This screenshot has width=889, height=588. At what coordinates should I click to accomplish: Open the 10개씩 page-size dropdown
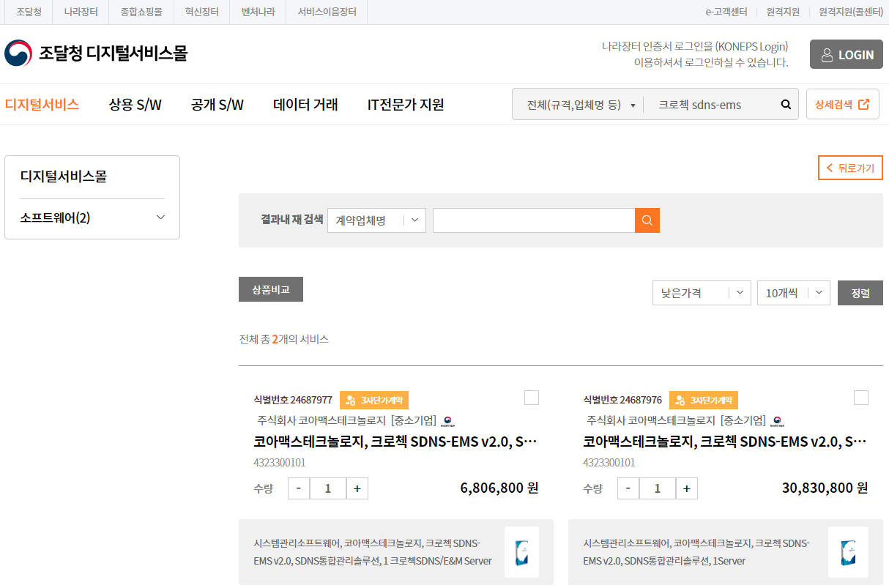(x=793, y=293)
